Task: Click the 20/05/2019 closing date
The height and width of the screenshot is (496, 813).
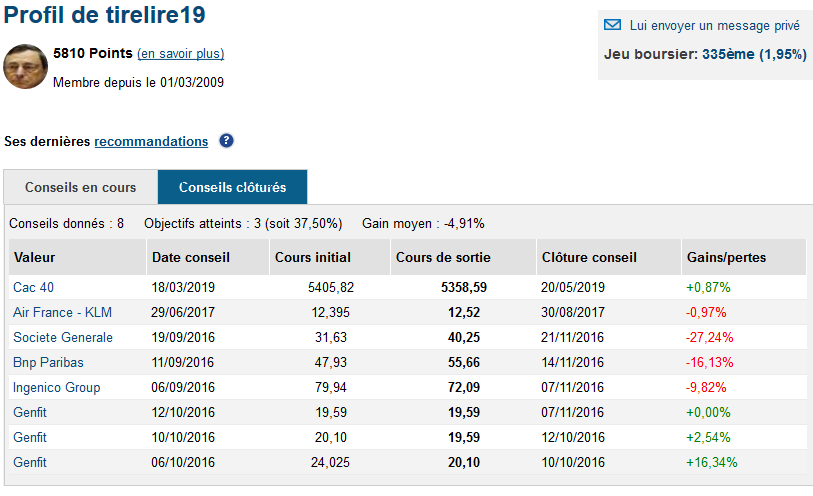Action: [572, 287]
